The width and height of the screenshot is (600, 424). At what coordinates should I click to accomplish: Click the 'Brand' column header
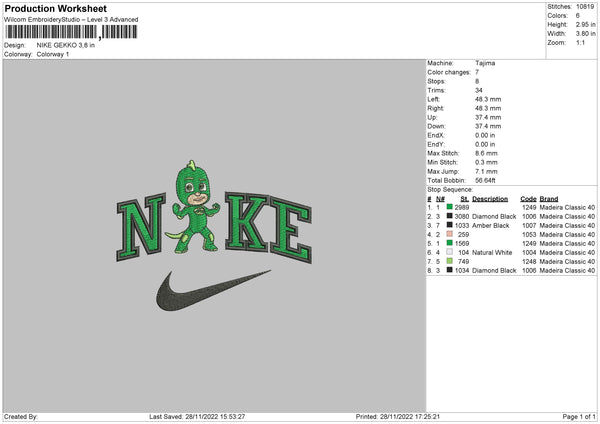(549, 199)
